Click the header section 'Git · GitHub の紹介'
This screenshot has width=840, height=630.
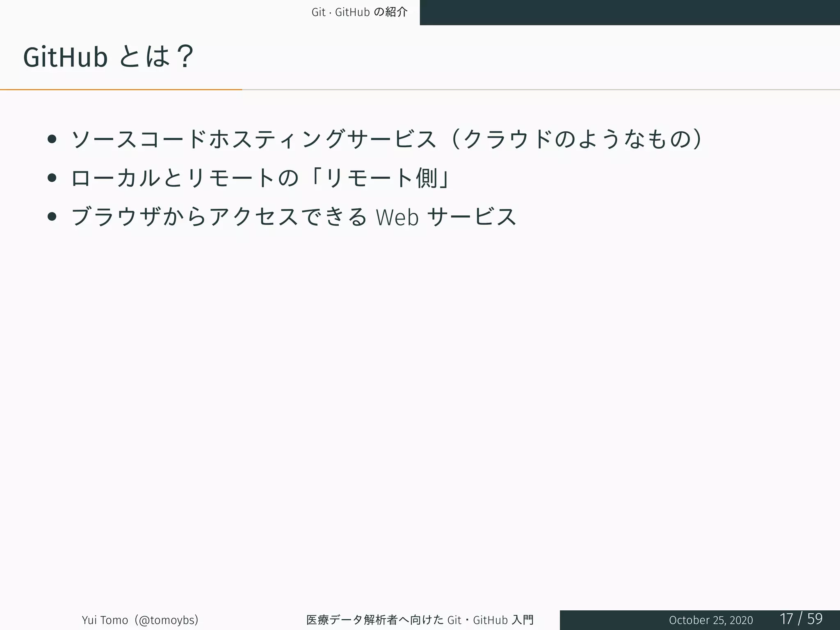[359, 12]
